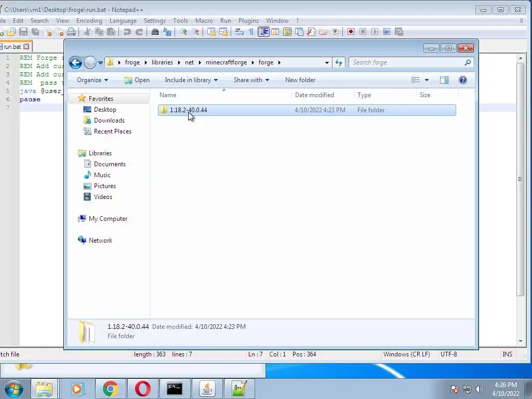Zoom in using Notepad++ toolbar icon
The width and height of the screenshot is (532, 399).
[183, 32]
